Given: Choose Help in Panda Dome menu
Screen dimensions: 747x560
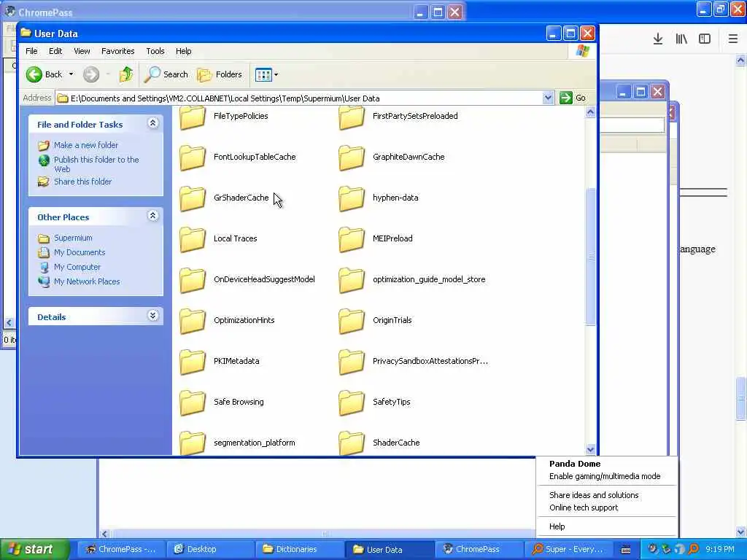Looking at the screenshot, I should tap(557, 526).
